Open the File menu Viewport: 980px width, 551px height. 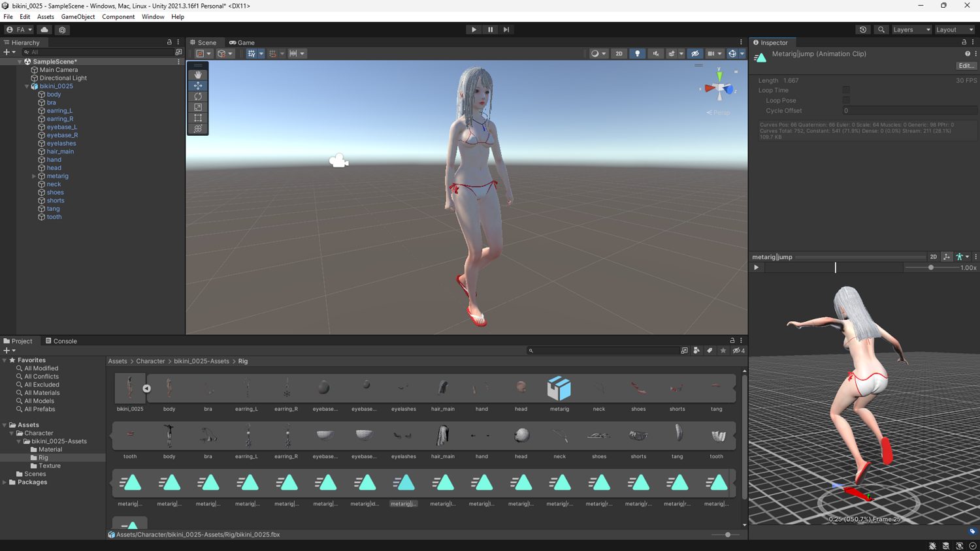(8, 17)
